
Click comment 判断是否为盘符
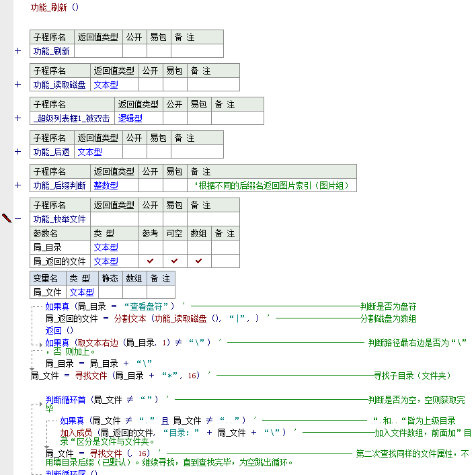point(389,306)
